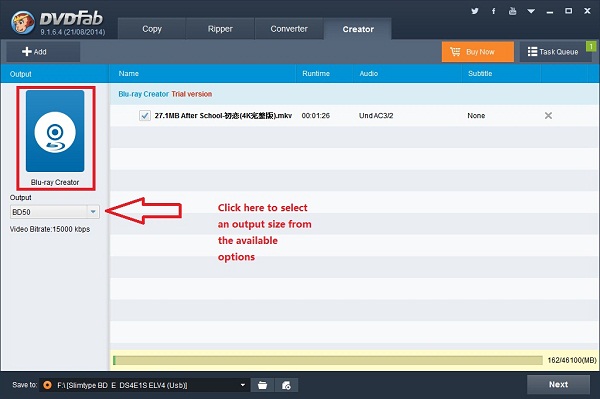Open the BD50 output size dropdown
The height and width of the screenshot is (399, 600).
[x=55, y=212]
